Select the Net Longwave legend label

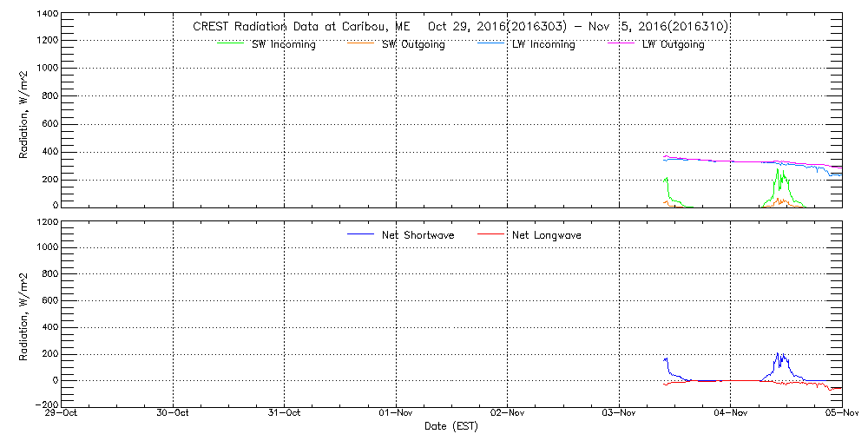[x=547, y=235]
